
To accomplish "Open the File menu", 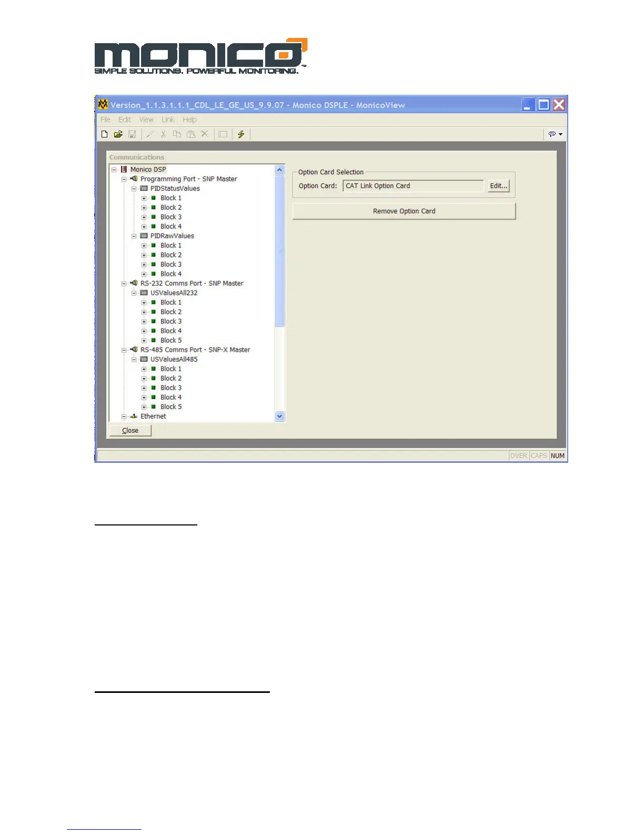I will (x=105, y=120).
